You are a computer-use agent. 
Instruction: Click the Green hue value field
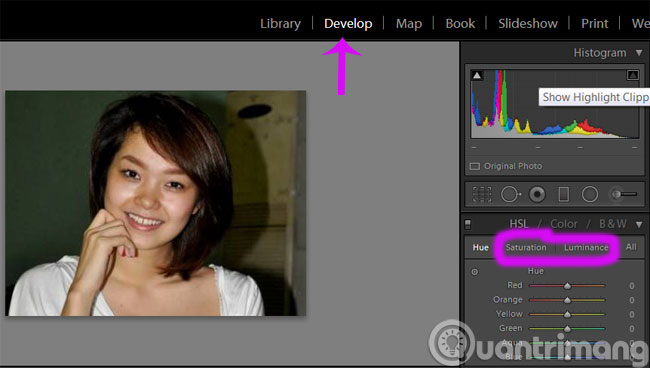tap(631, 329)
